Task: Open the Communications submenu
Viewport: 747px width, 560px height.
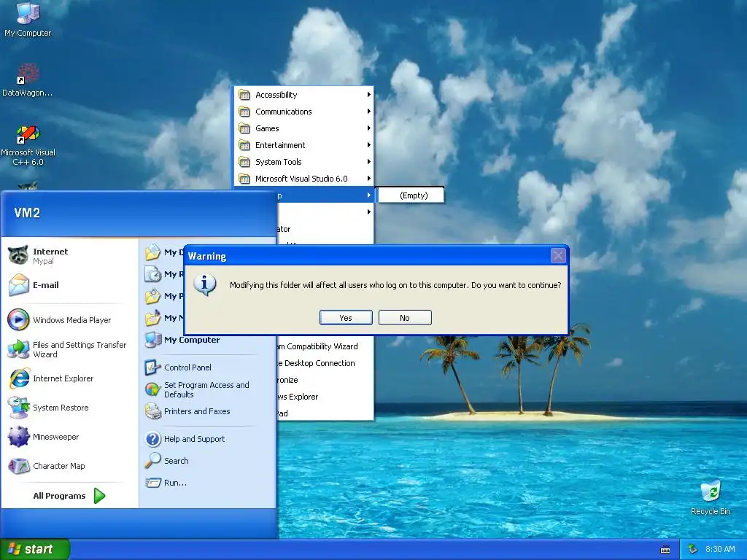Action: click(304, 112)
